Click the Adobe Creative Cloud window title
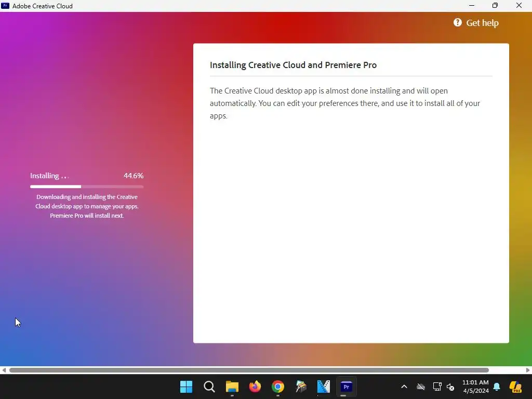Image resolution: width=532 pixels, height=399 pixels. click(x=43, y=6)
